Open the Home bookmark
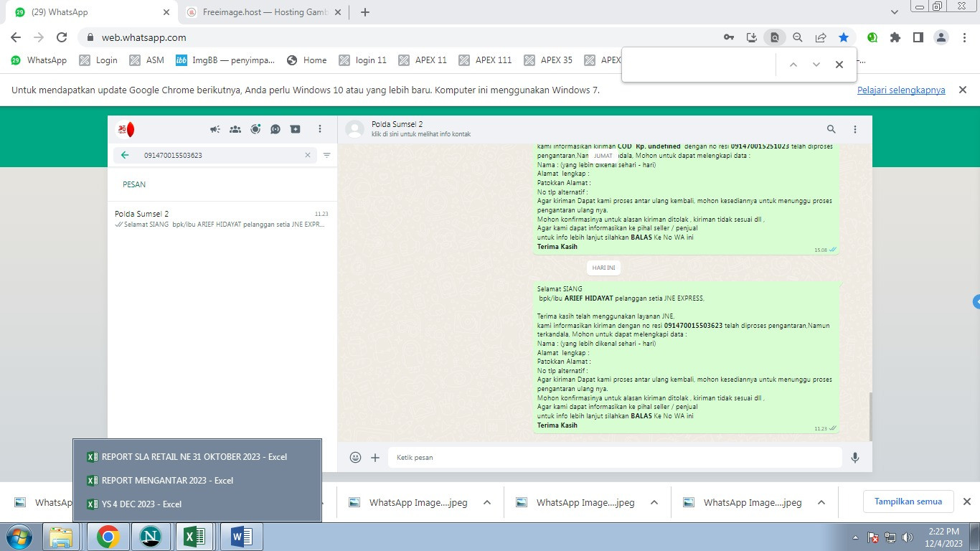Image resolution: width=980 pixels, height=551 pixels. click(x=306, y=60)
